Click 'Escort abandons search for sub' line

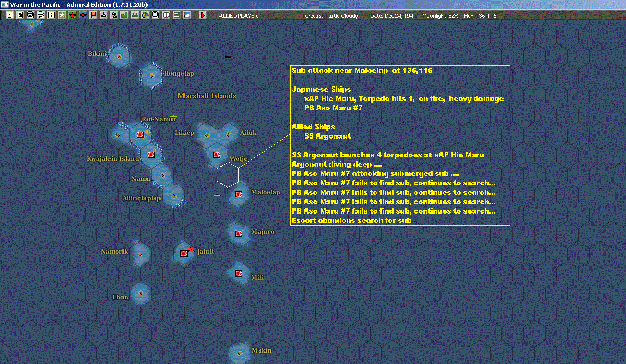click(x=352, y=220)
